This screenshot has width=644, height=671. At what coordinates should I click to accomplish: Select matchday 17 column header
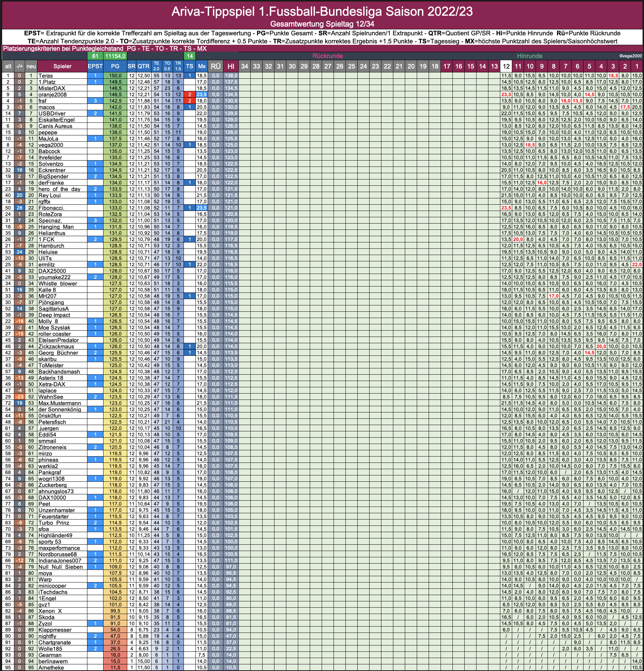click(447, 66)
